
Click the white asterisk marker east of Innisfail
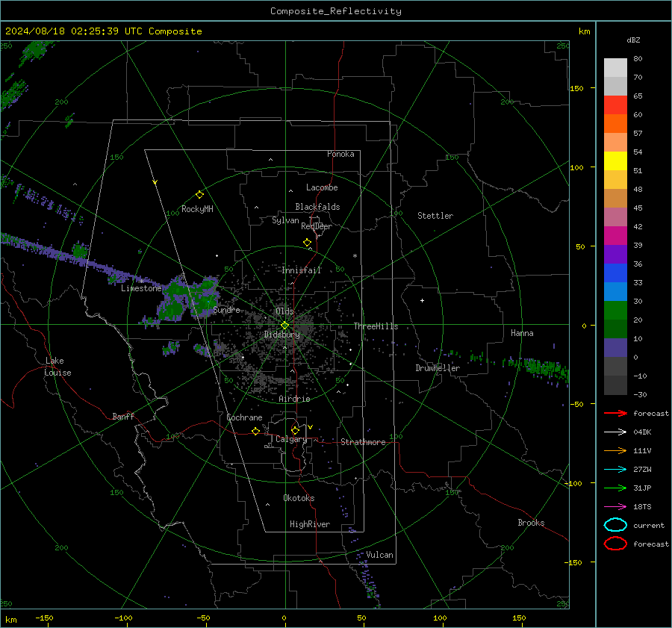point(355,256)
